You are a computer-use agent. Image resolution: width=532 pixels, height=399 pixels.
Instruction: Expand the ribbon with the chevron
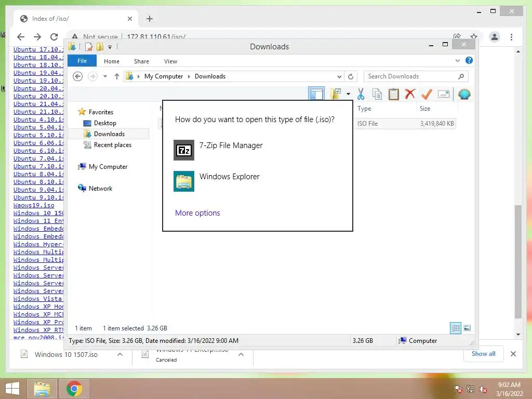457,60
